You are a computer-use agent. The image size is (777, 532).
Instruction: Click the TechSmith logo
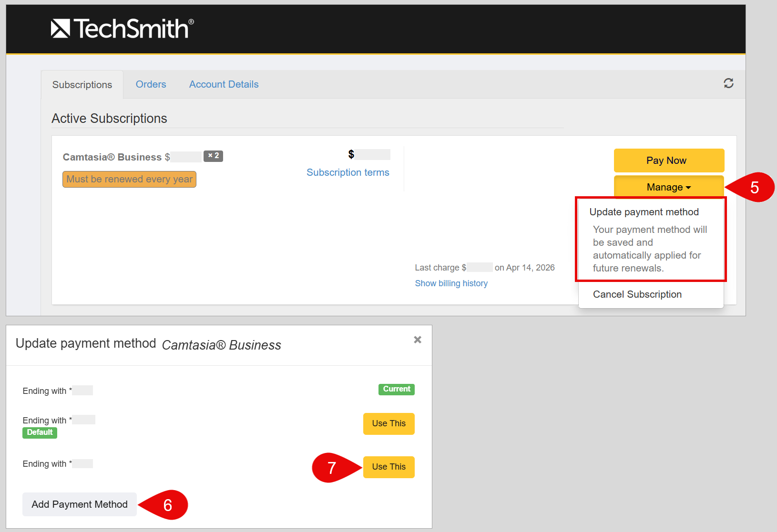tap(123, 29)
